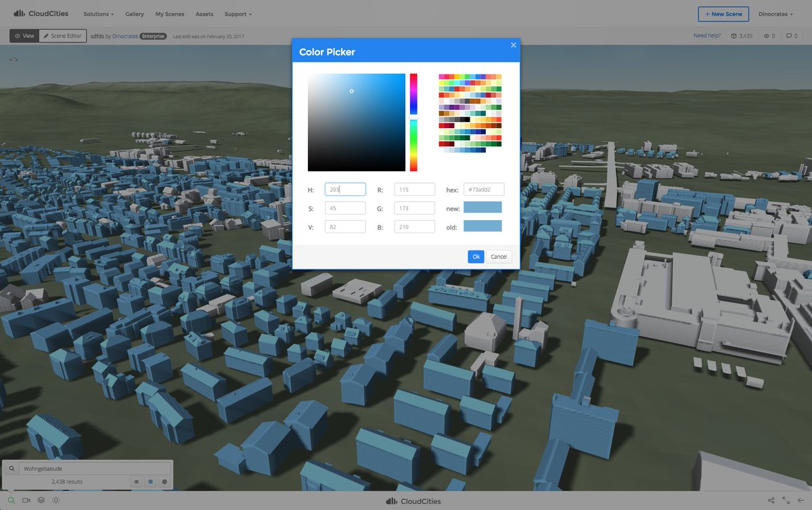Open the Solutions dropdown menu
The height and width of the screenshot is (510, 812).
tap(98, 14)
